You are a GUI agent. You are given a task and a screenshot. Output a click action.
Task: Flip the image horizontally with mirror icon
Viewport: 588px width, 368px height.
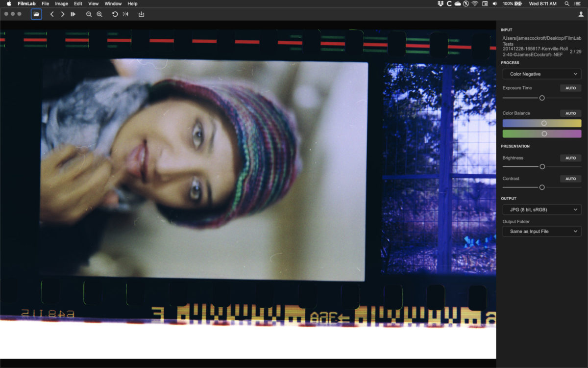(125, 14)
